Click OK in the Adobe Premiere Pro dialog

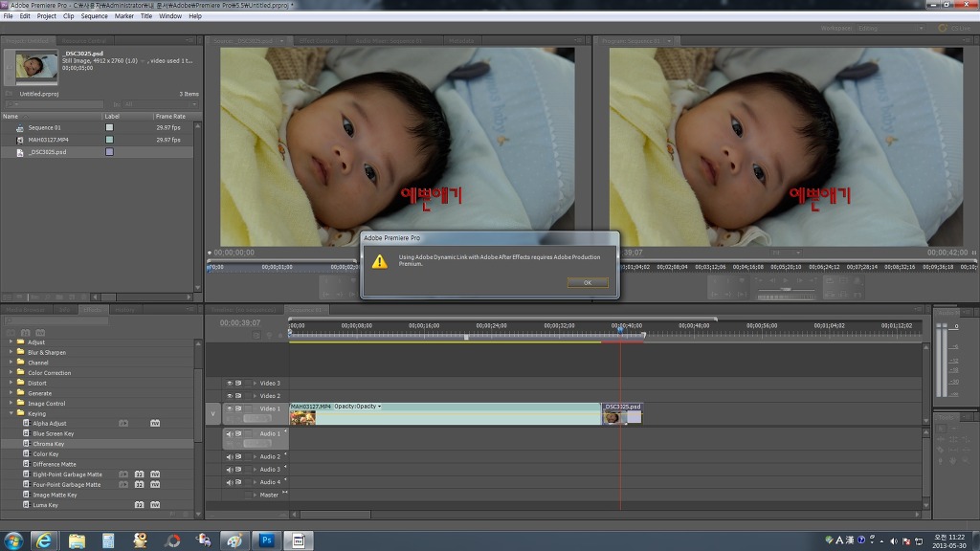[x=588, y=282]
